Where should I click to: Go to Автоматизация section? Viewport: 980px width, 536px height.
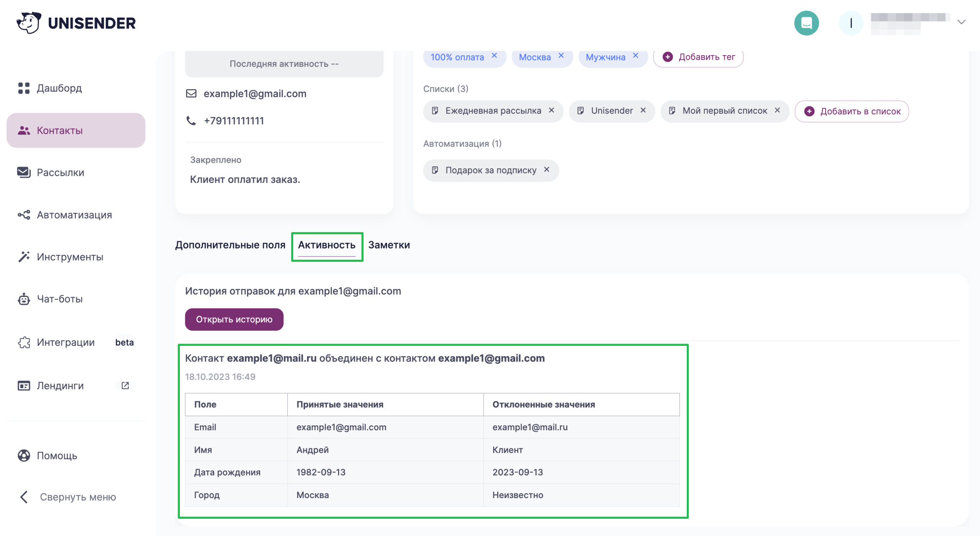point(74,215)
